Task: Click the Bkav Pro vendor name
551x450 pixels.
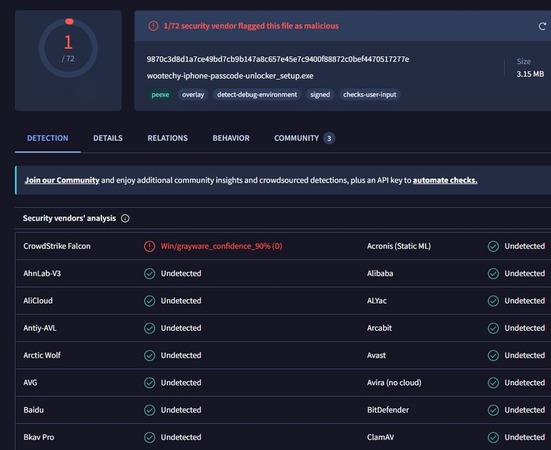Action: point(39,437)
